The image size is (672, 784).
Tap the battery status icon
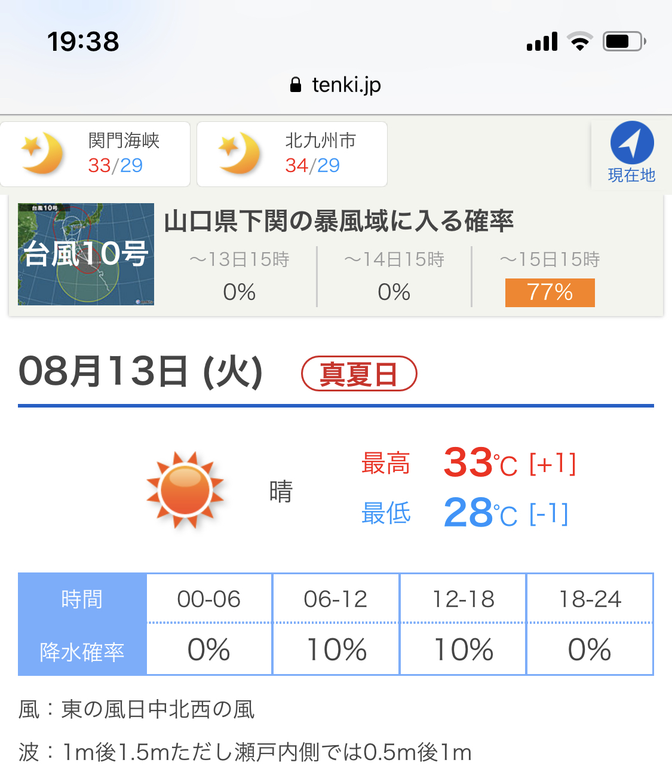click(624, 41)
